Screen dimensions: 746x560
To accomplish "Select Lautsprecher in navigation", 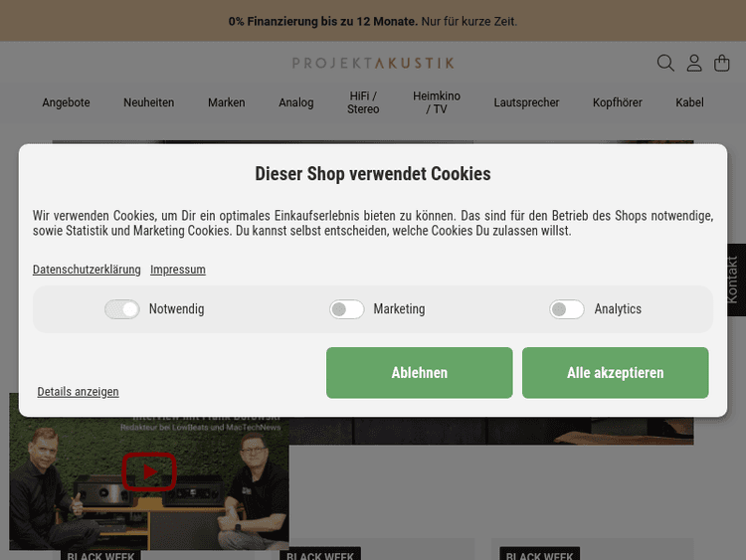I will click(526, 102).
